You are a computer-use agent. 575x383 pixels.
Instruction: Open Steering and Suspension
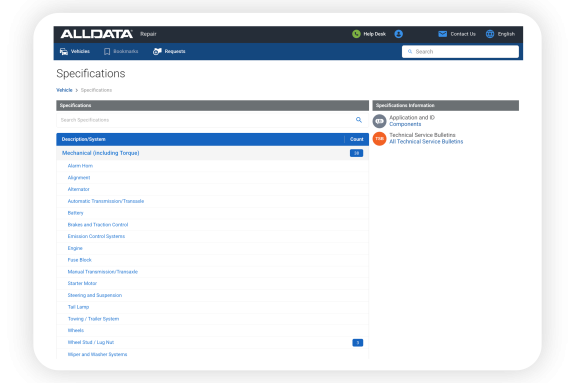tap(95, 295)
